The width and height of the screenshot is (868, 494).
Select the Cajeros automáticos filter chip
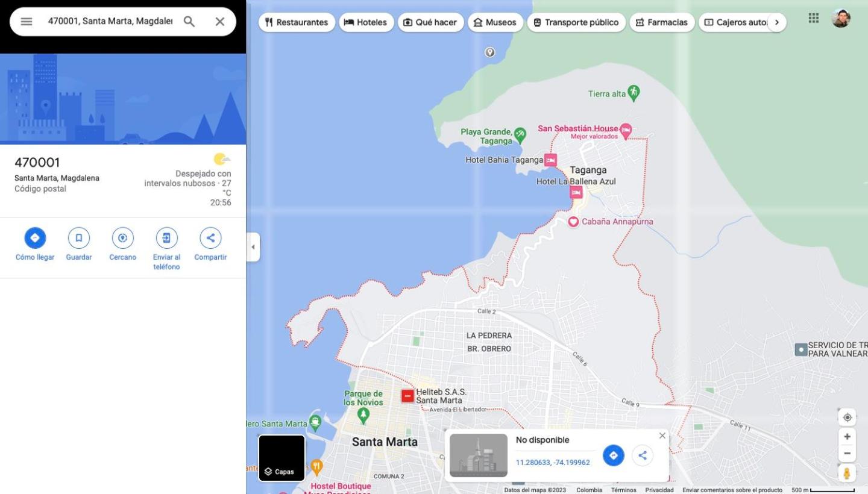[733, 22]
